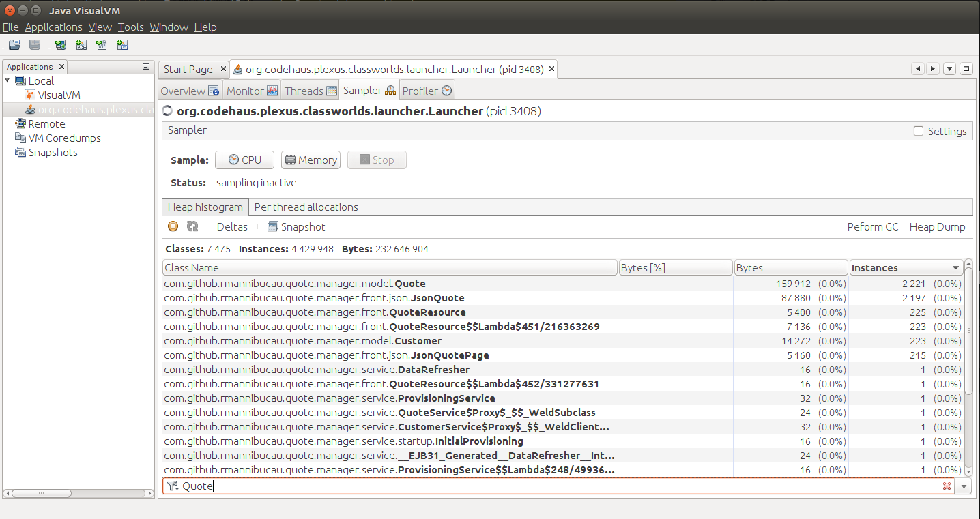Open the Tools menu
The width and height of the screenshot is (980, 519).
pyautogui.click(x=130, y=27)
